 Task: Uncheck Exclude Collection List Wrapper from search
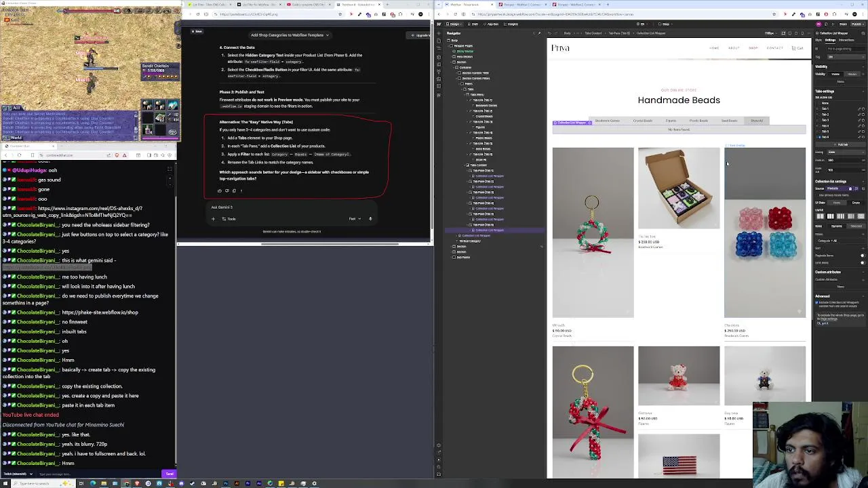[817, 302]
